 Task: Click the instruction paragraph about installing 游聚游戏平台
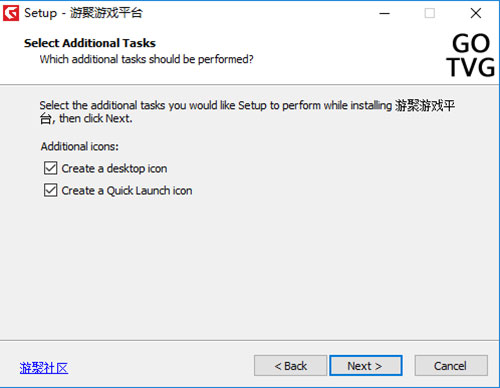[x=247, y=112]
